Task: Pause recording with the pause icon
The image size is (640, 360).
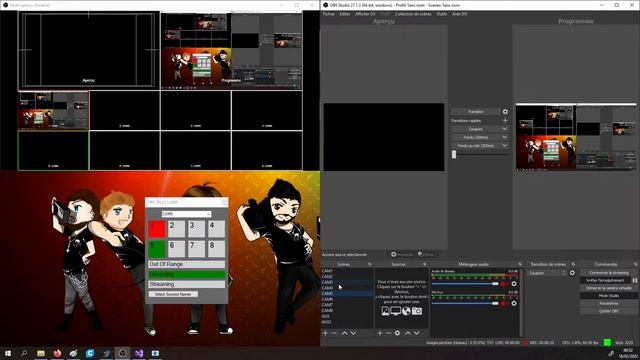Action: point(635,280)
